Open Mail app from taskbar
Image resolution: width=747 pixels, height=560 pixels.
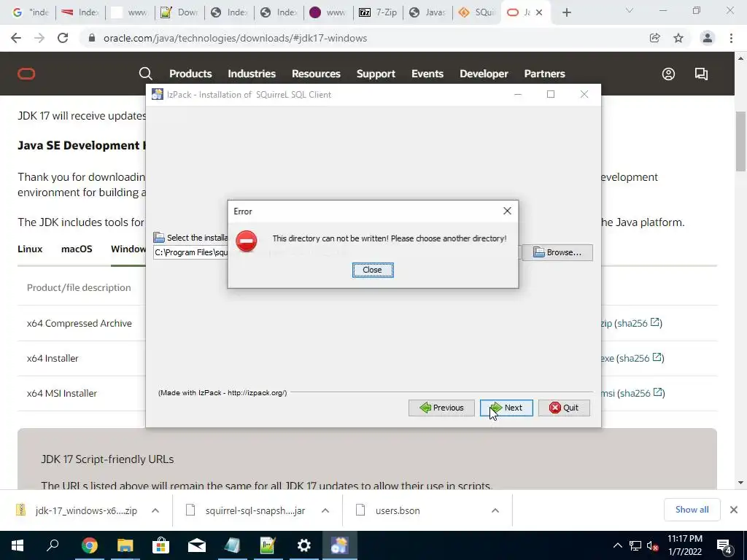click(196, 545)
